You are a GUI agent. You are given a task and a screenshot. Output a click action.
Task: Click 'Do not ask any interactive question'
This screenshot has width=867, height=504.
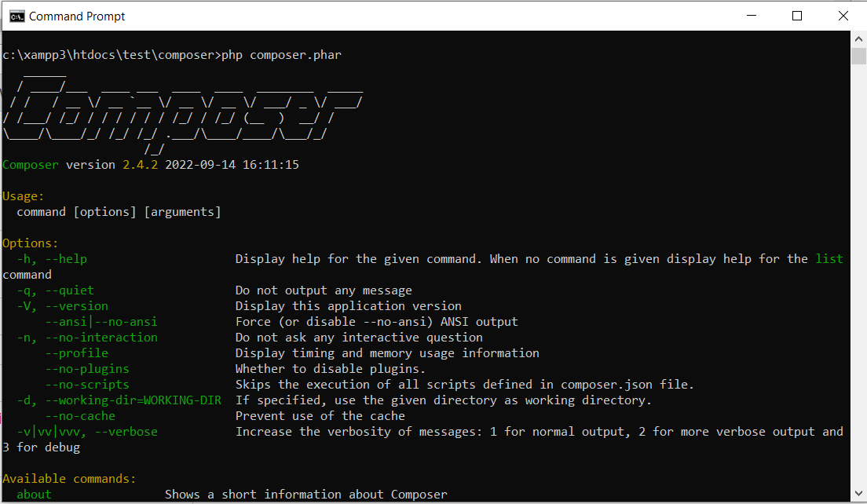(x=359, y=338)
